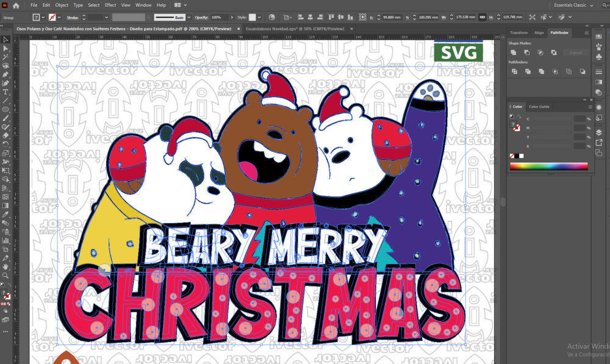Close the Osos Polares document tab

click(x=239, y=29)
